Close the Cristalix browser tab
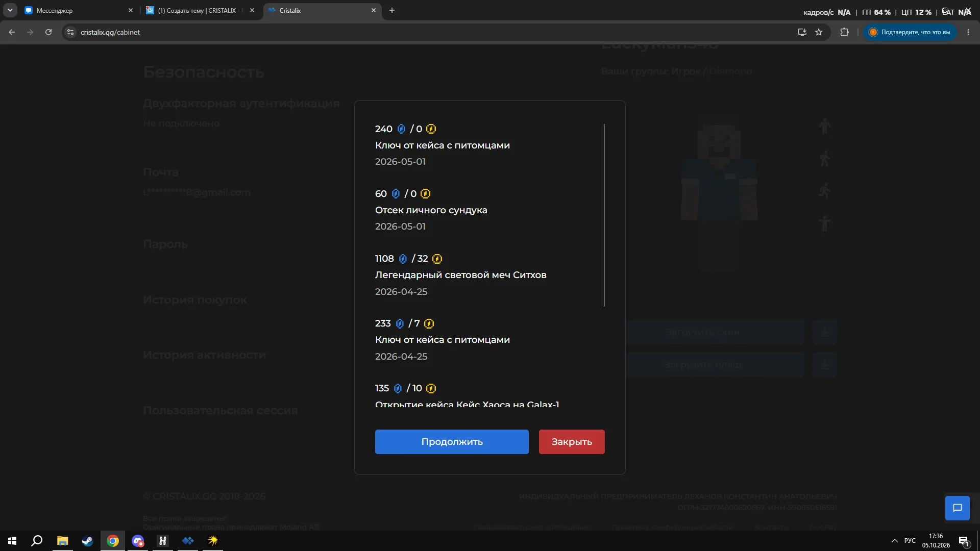Viewport: 980px width, 551px height. [x=374, y=11]
